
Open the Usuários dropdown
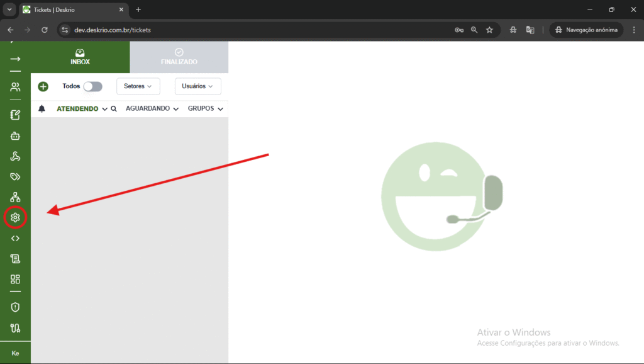pyautogui.click(x=197, y=86)
